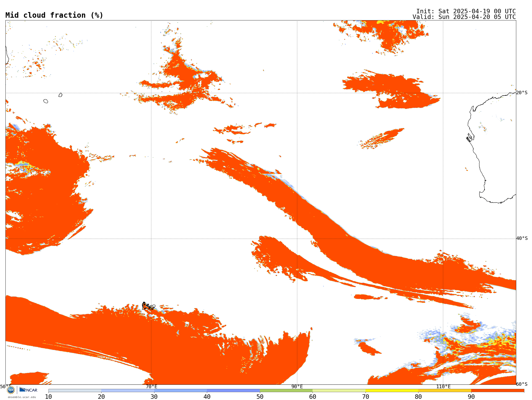Viewport: 532px width, 400px height.
Task: Click the colorbar tick label 40
Action: point(207,397)
